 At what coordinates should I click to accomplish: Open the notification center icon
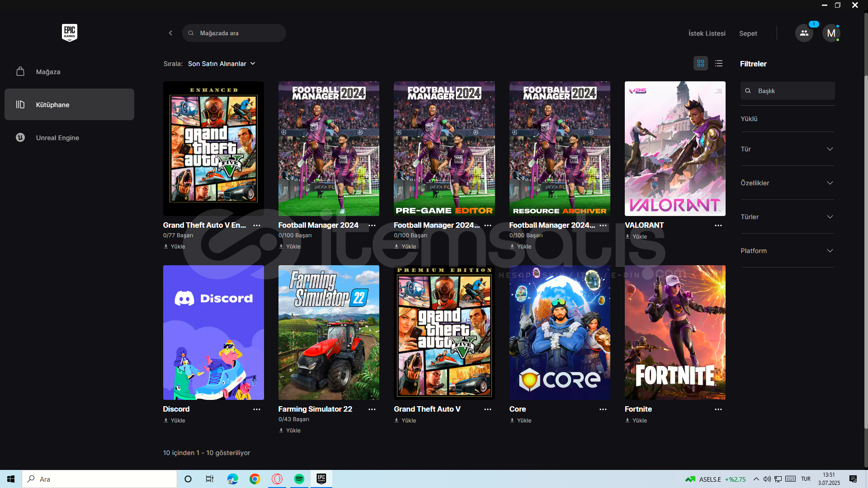pyautogui.click(x=853, y=479)
